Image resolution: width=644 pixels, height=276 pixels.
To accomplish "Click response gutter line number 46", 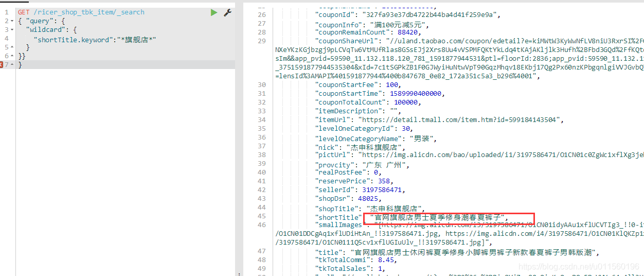I will [x=261, y=225].
